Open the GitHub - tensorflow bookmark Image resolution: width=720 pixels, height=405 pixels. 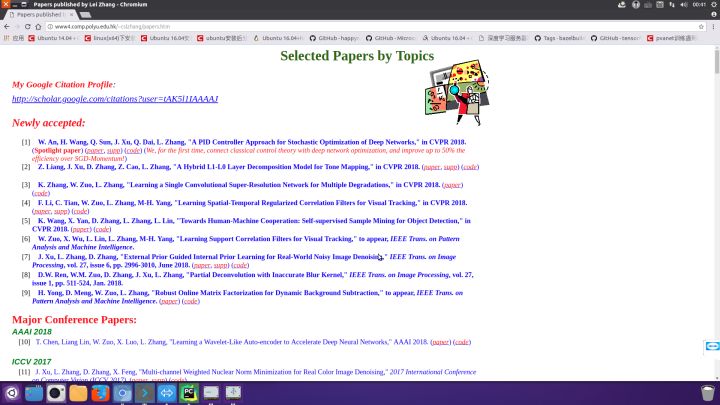pyautogui.click(x=616, y=38)
